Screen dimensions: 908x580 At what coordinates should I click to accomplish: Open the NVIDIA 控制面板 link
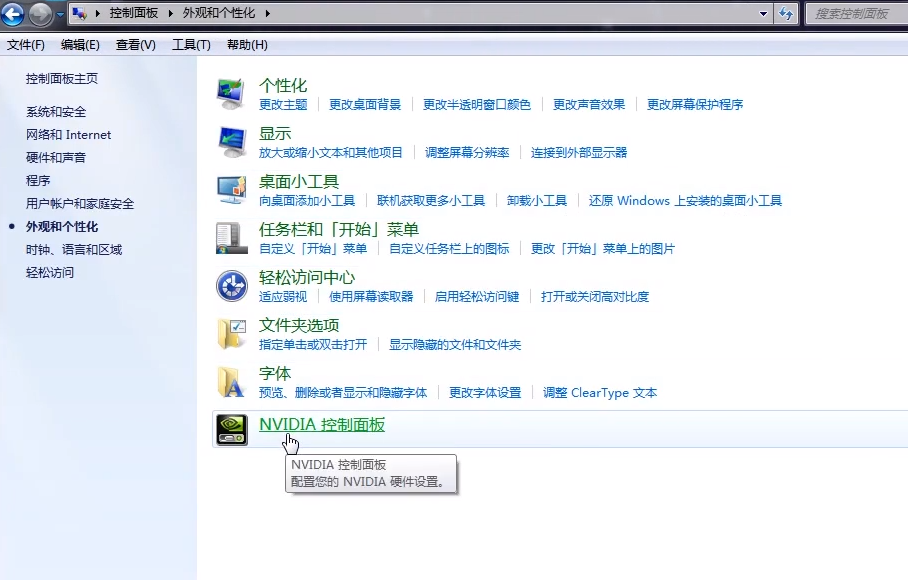point(322,424)
